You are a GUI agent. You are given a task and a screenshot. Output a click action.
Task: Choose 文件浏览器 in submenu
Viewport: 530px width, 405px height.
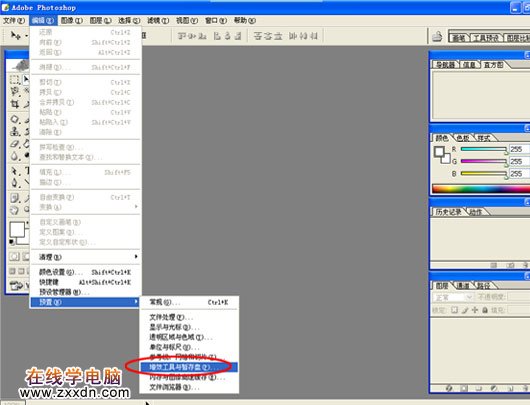(189, 387)
